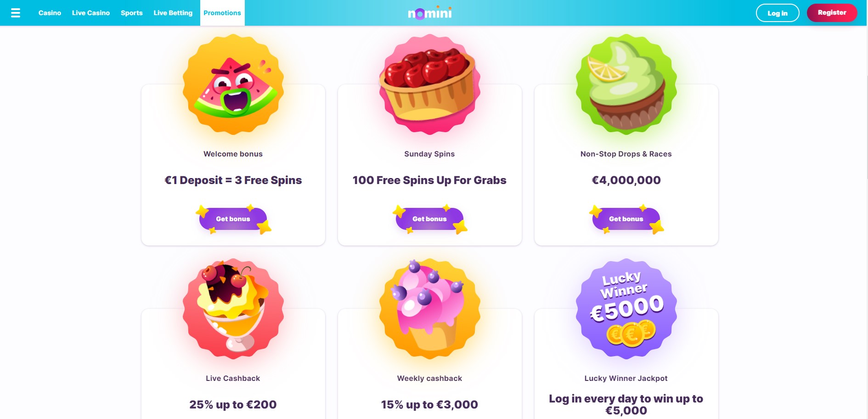868x419 pixels.
Task: Click the Lucky Winner €5000 badge
Action: 626,309
